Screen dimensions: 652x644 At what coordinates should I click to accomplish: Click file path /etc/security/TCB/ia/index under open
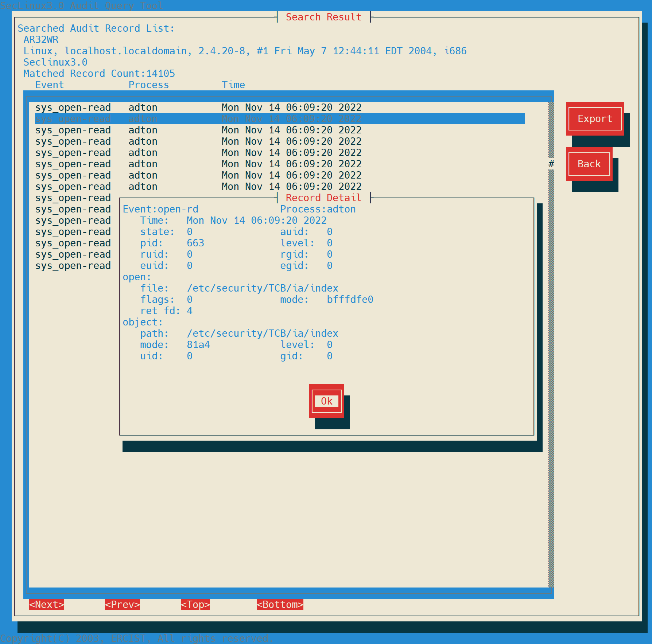[x=263, y=288]
